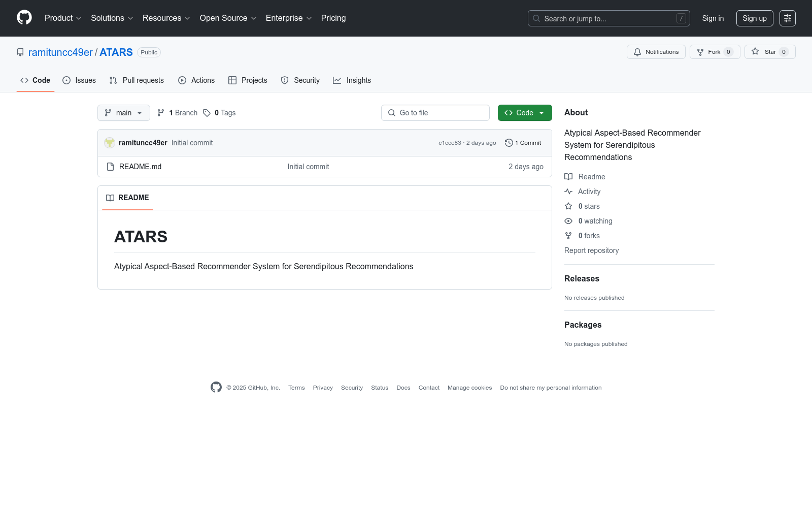Open the README.md file
This screenshot has height=508, width=812.
[140, 167]
